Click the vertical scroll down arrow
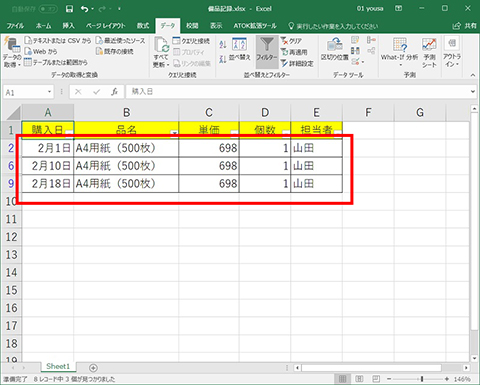This screenshot has height=385, width=480. [475, 358]
